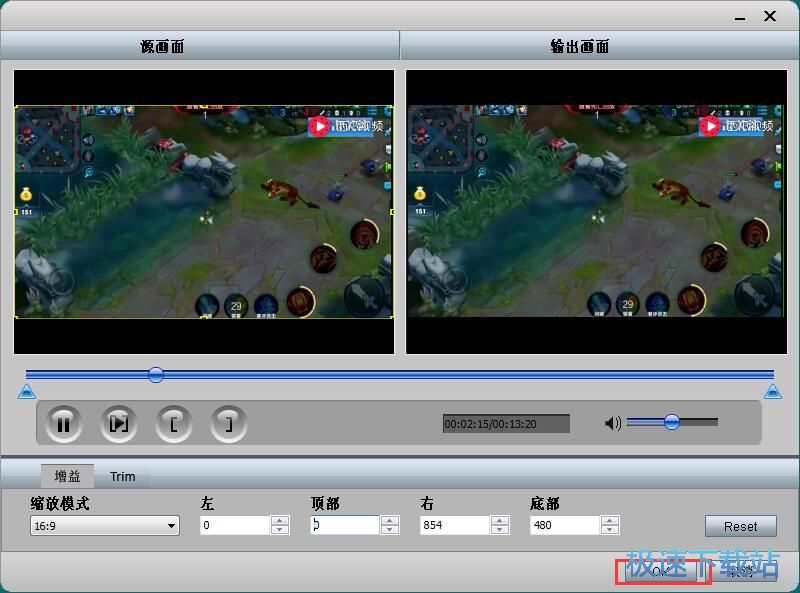Click the 输出画面 header label
The image size is (800, 593).
580,46
